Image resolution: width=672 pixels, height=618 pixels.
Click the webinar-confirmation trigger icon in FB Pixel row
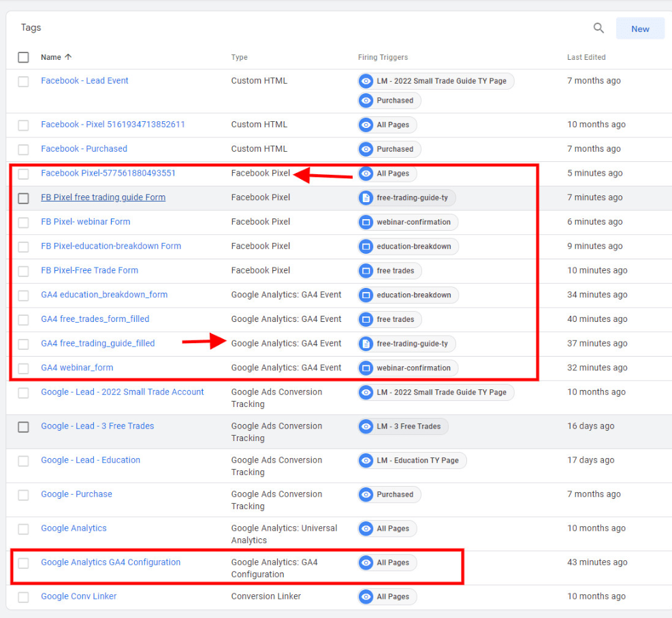pyautogui.click(x=366, y=222)
